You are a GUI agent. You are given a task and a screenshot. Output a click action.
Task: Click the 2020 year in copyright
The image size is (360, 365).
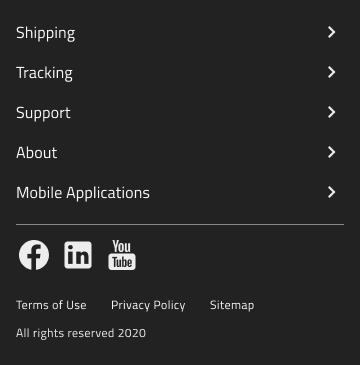(132, 333)
